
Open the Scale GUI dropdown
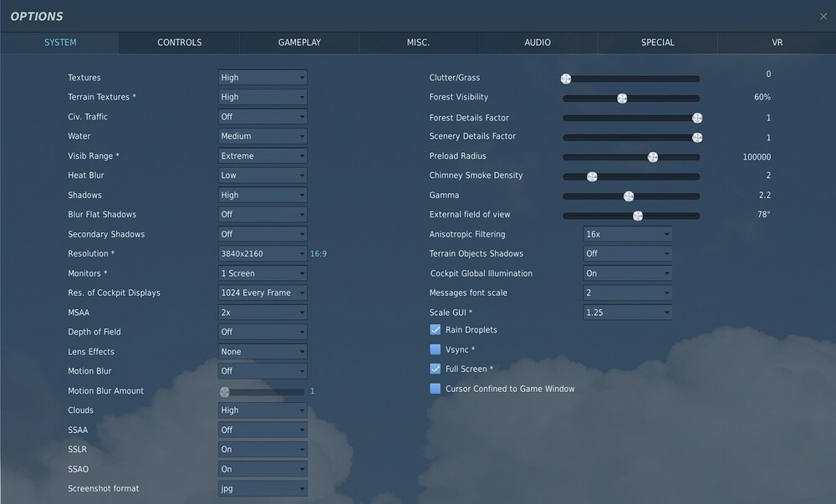point(628,312)
